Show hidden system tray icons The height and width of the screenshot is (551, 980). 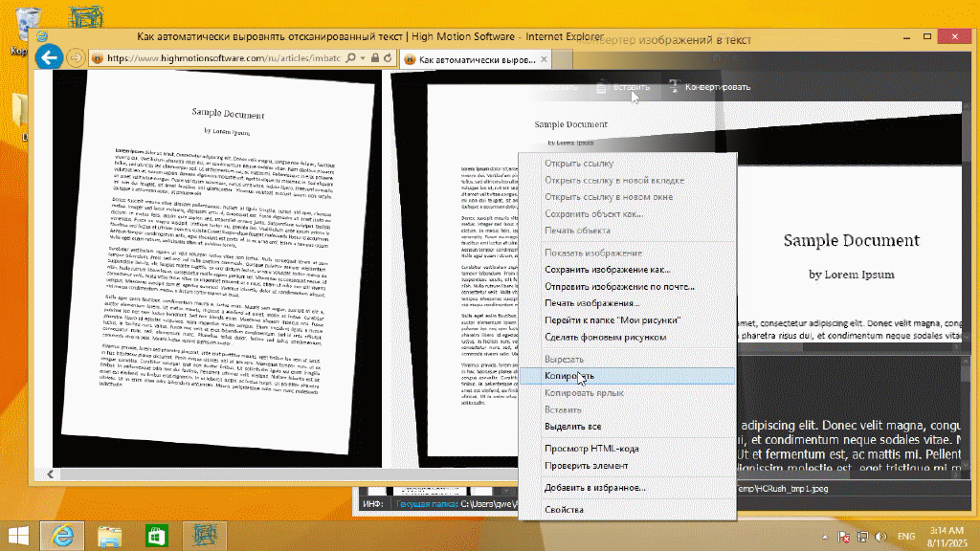point(825,537)
